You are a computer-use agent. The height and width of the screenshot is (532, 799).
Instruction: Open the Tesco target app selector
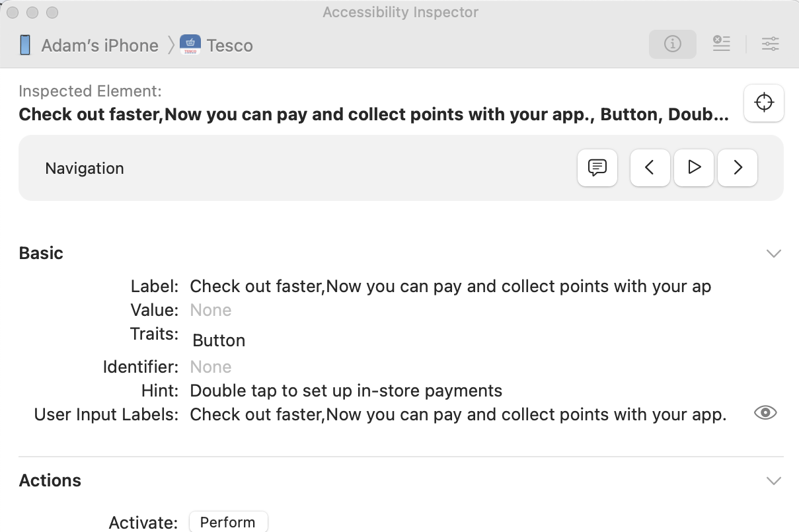[x=229, y=46]
